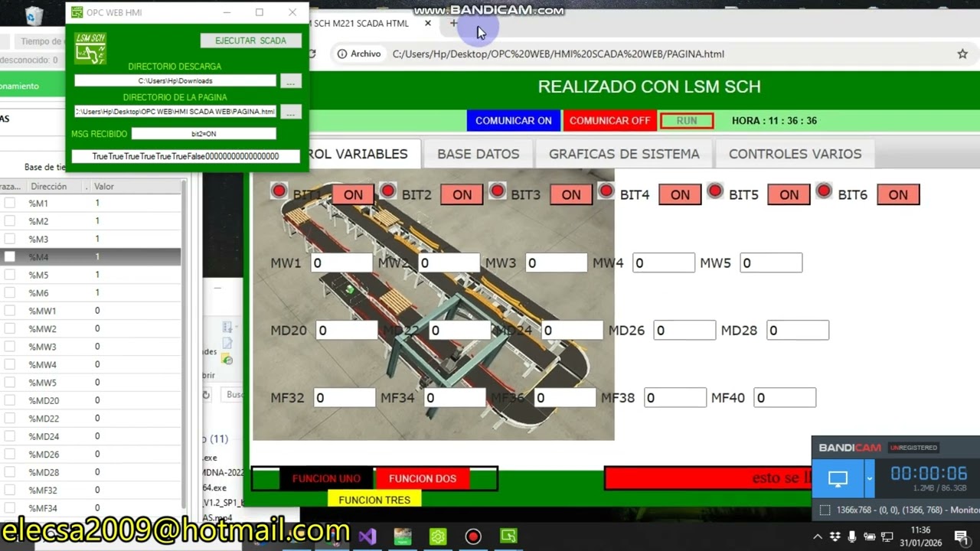980x551 pixels.
Task: Click the red BIT4 indicator lamp
Action: point(606,191)
